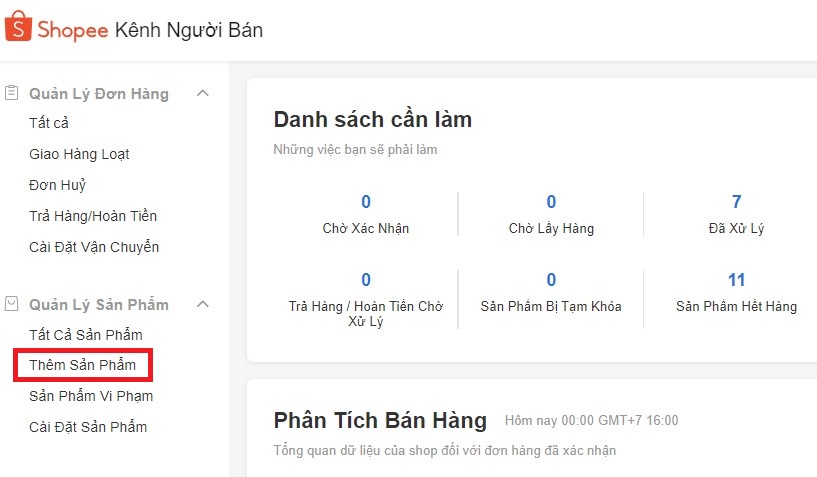Image resolution: width=817 pixels, height=477 pixels.
Task: Open Tất Cả Sản Phẩm menu item
Action: click(85, 335)
